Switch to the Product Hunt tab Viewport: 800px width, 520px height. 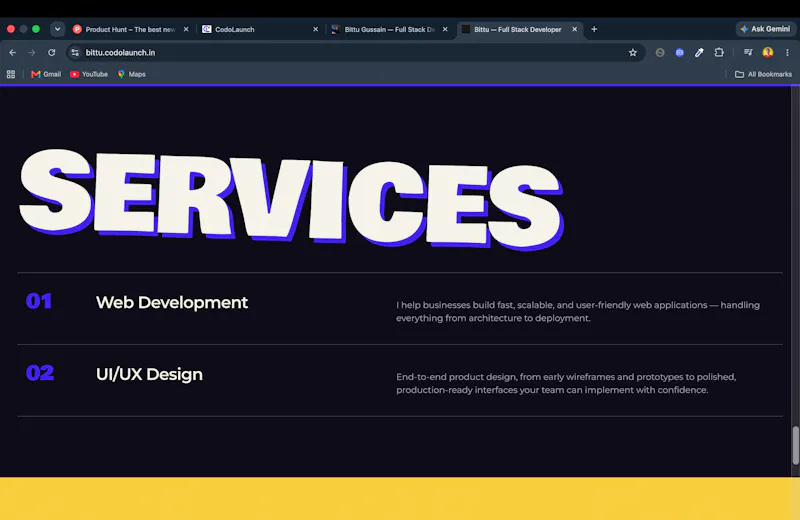(130, 30)
